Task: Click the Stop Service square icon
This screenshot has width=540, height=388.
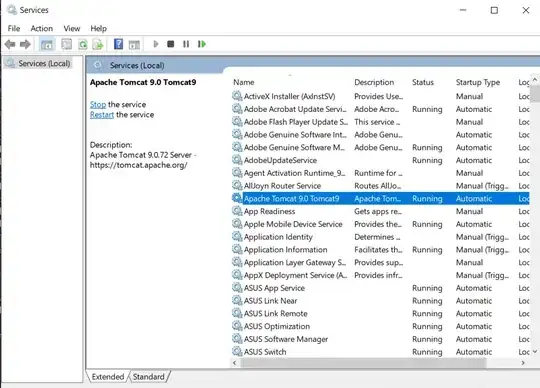Action: (170, 44)
